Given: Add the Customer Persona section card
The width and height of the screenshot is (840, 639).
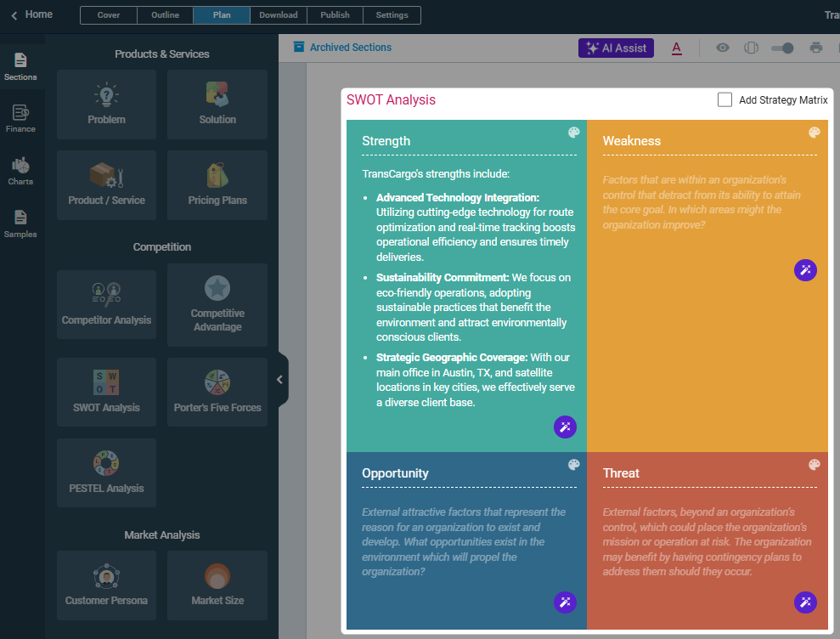Looking at the screenshot, I should click(107, 585).
